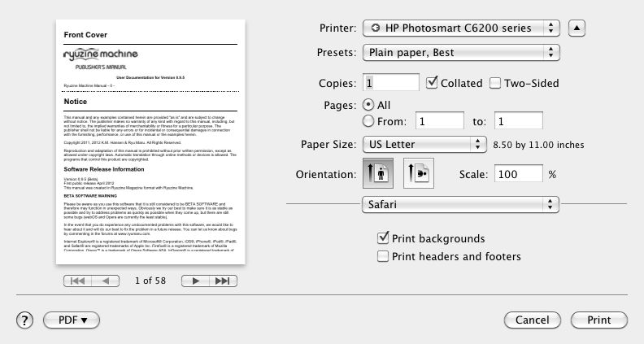Choose the From page range radio button
644x344 pixels.
click(368, 121)
